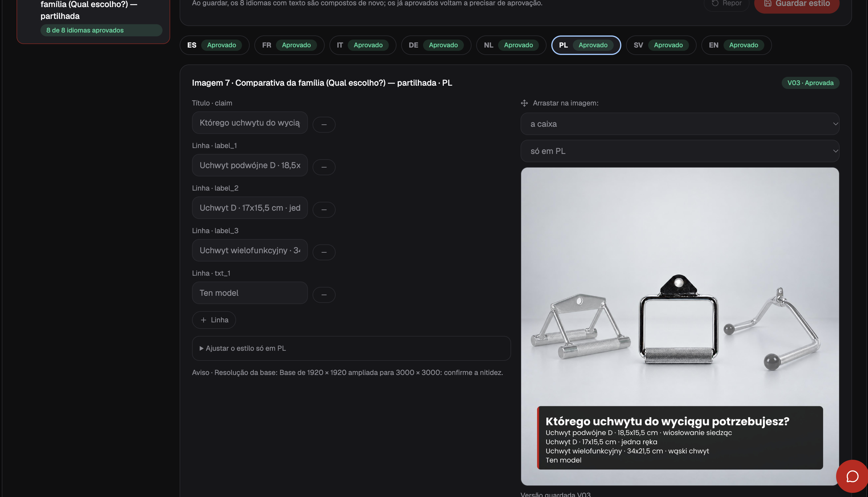This screenshot has width=868, height=497.
Task: Switch to the IT language tab
Action: (363, 45)
